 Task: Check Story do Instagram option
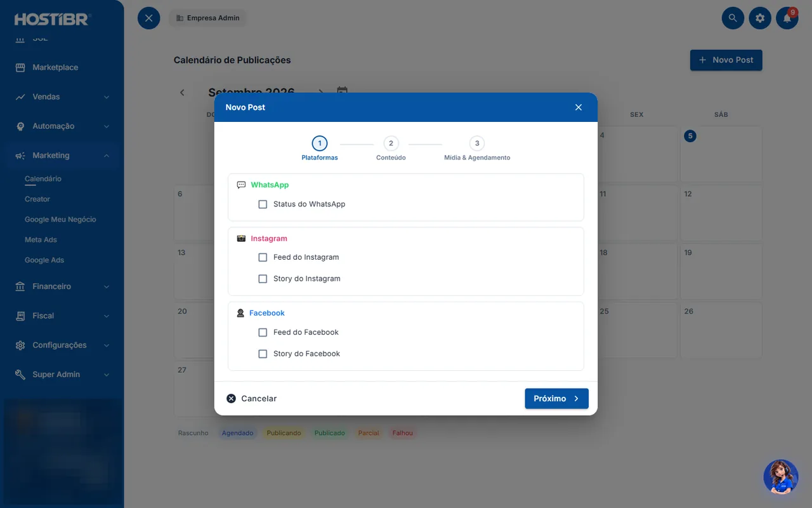tap(263, 279)
